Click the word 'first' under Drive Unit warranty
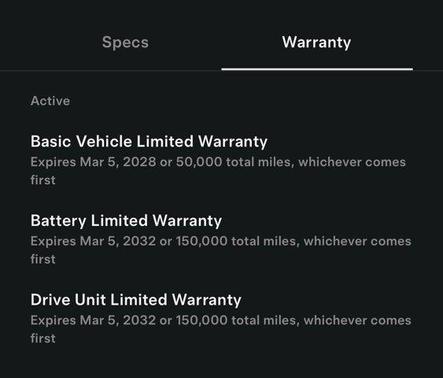Screen dimensions: 443x378 coord(43,338)
